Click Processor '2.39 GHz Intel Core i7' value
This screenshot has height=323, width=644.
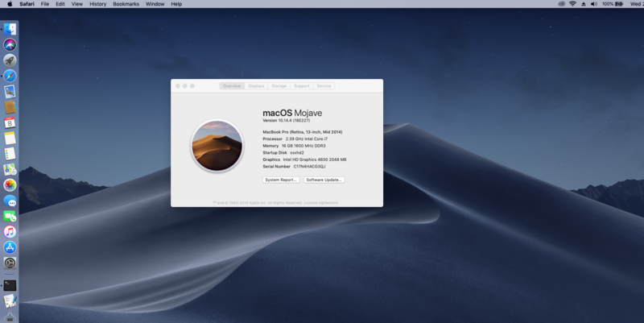307,139
